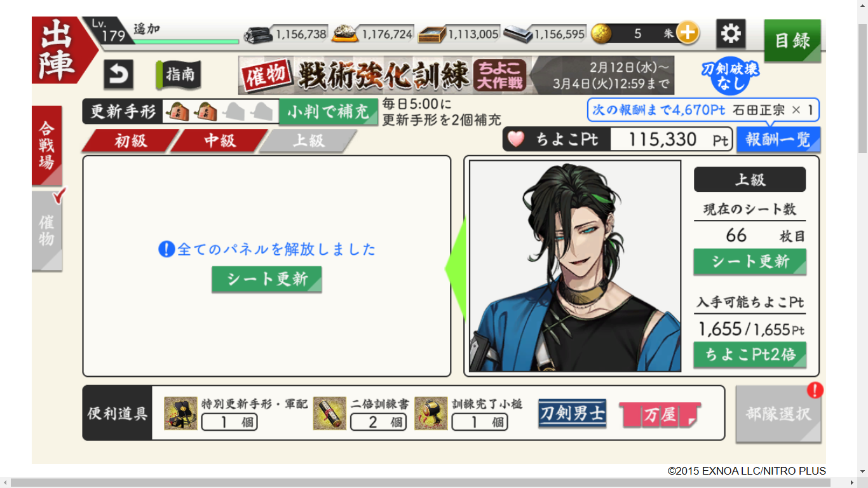Click the back arrow return icon
Viewport: 868px width, 488px height.
tap(118, 74)
